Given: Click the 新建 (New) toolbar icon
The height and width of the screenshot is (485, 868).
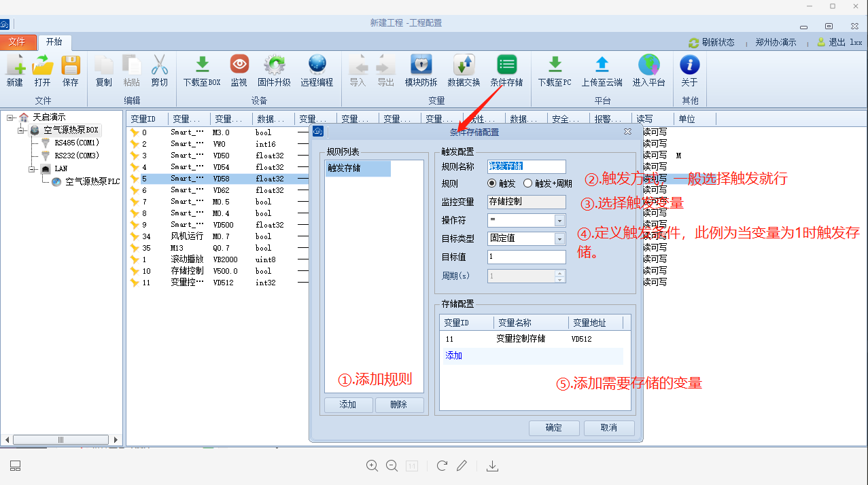Looking at the screenshot, I should point(15,65).
